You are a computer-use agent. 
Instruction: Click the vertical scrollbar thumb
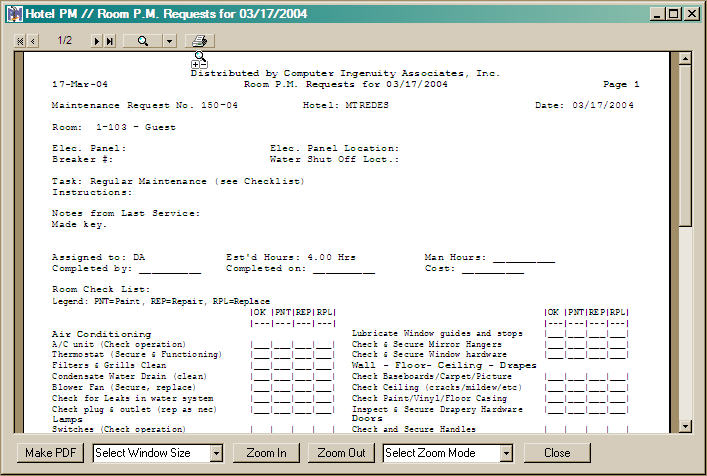(686, 145)
